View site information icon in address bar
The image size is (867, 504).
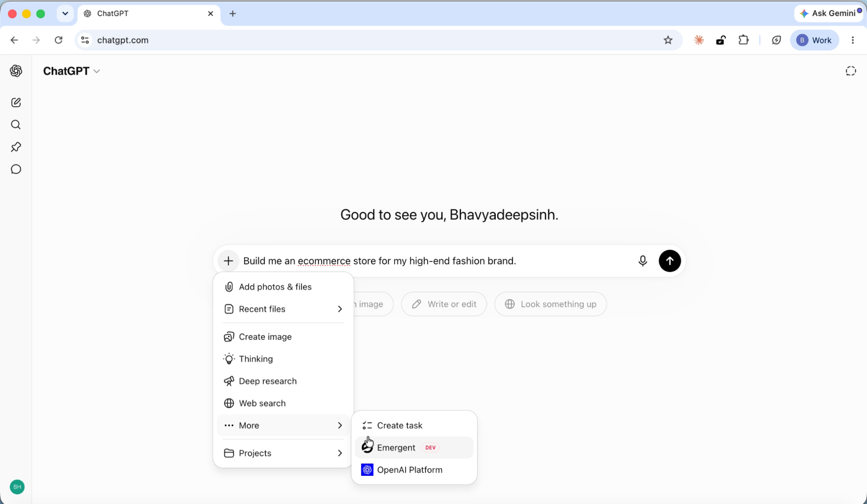click(x=85, y=40)
